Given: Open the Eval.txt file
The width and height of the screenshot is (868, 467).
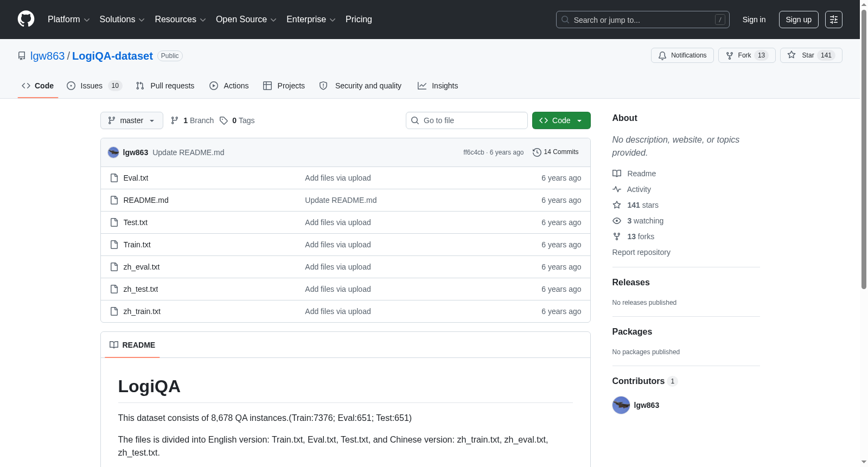Looking at the screenshot, I should point(136,178).
